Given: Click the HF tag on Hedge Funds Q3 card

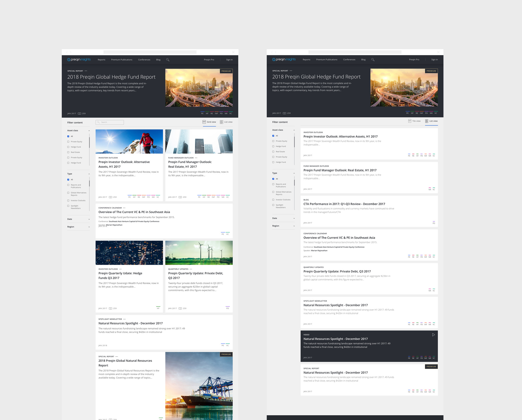Looking at the screenshot, I should click(158, 308).
